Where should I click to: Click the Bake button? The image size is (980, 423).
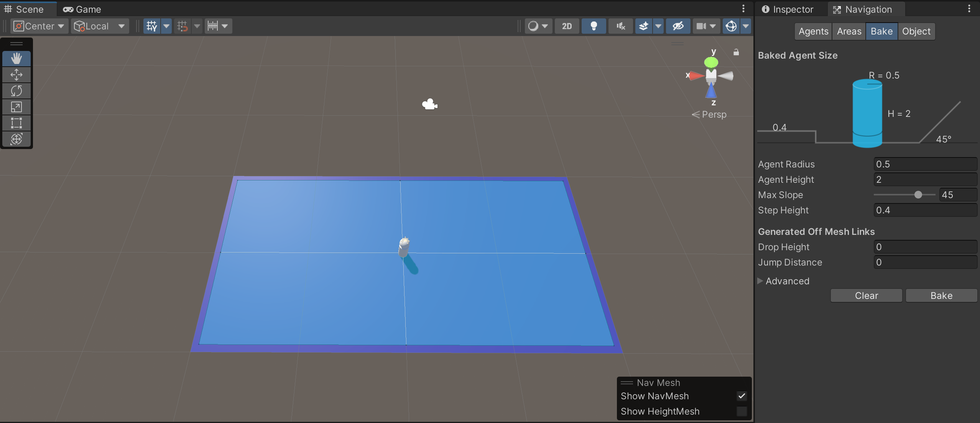point(941,295)
